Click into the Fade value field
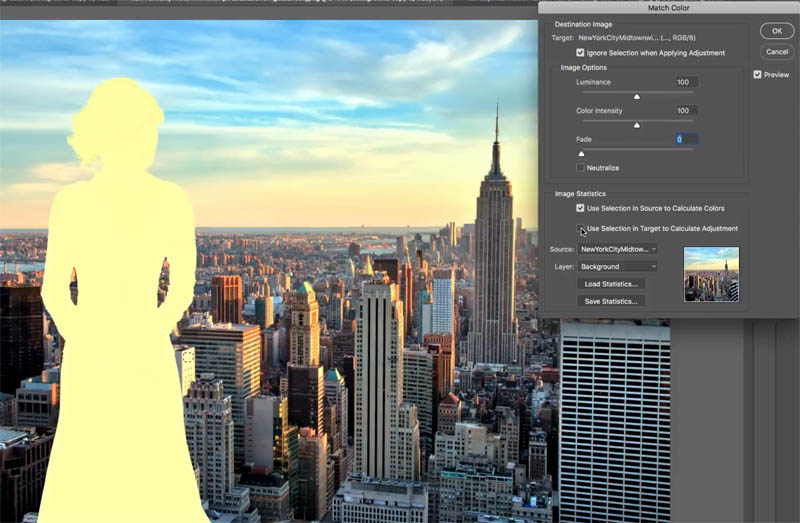Screen dimensions: 800x523 686,139
